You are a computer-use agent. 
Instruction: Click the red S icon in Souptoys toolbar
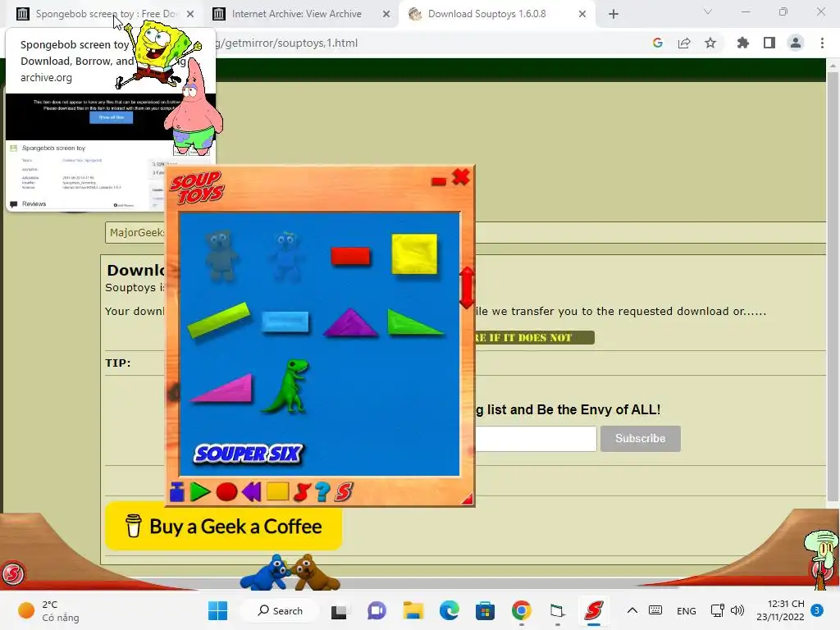(x=344, y=492)
